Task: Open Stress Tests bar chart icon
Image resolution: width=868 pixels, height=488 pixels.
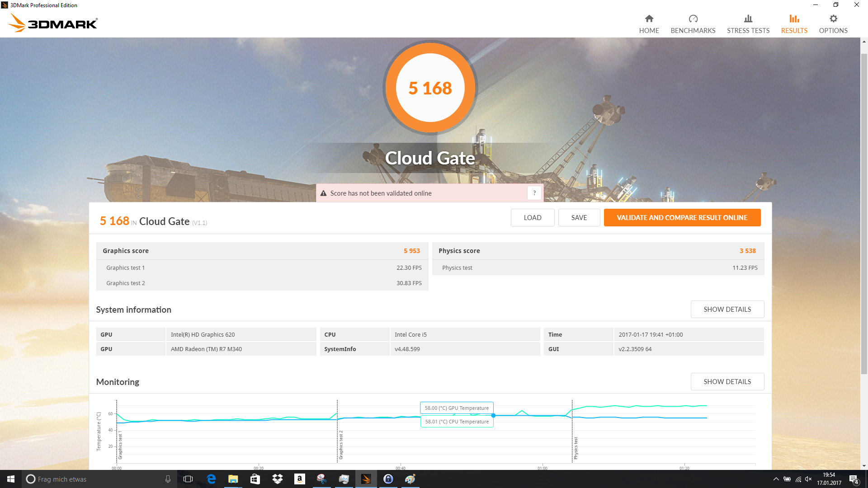Action: click(748, 19)
